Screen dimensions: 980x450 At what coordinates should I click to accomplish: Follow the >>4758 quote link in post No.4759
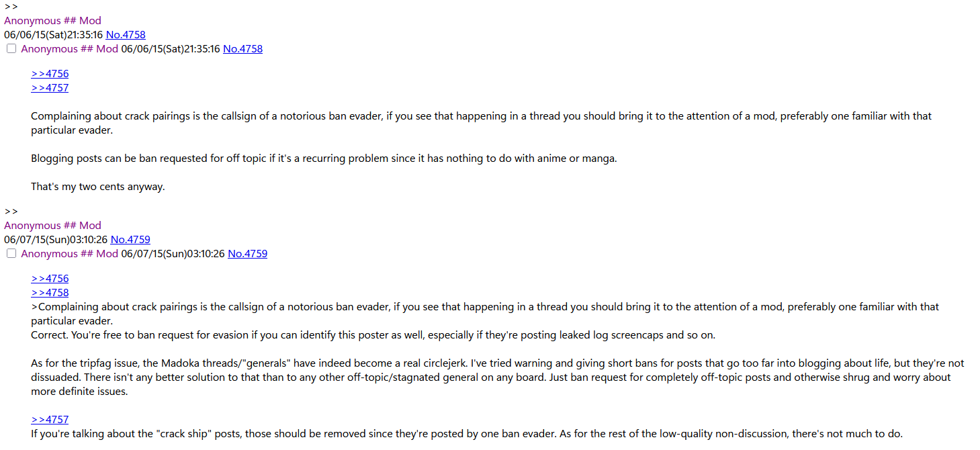coord(50,293)
